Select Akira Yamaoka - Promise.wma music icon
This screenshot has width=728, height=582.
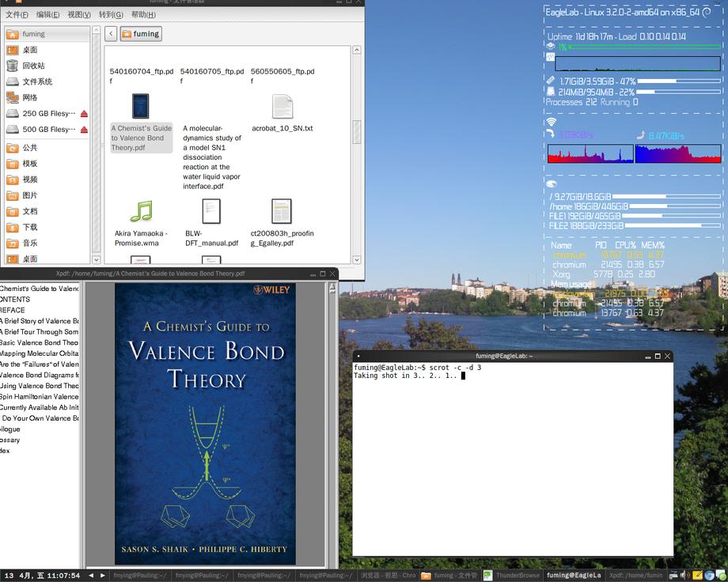click(x=141, y=211)
